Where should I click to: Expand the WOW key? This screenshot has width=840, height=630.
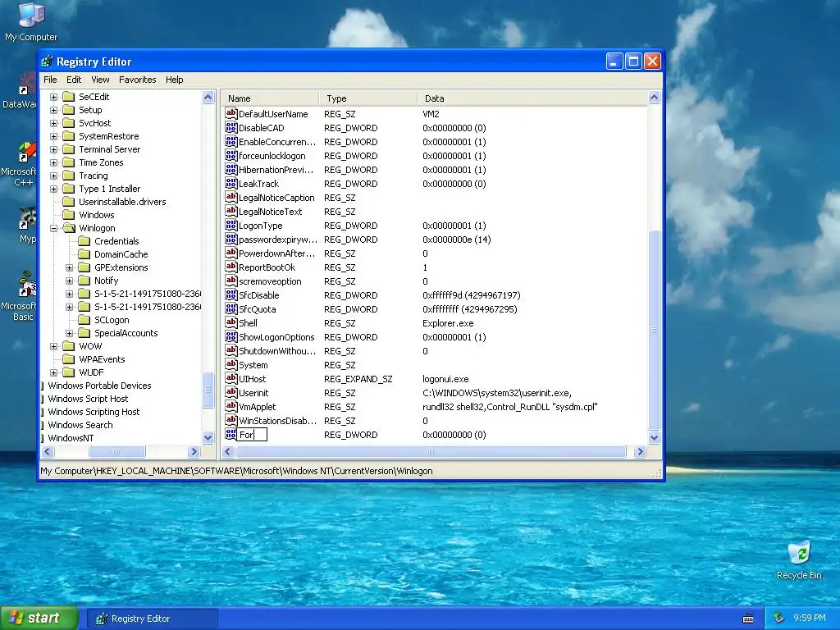[x=53, y=346]
